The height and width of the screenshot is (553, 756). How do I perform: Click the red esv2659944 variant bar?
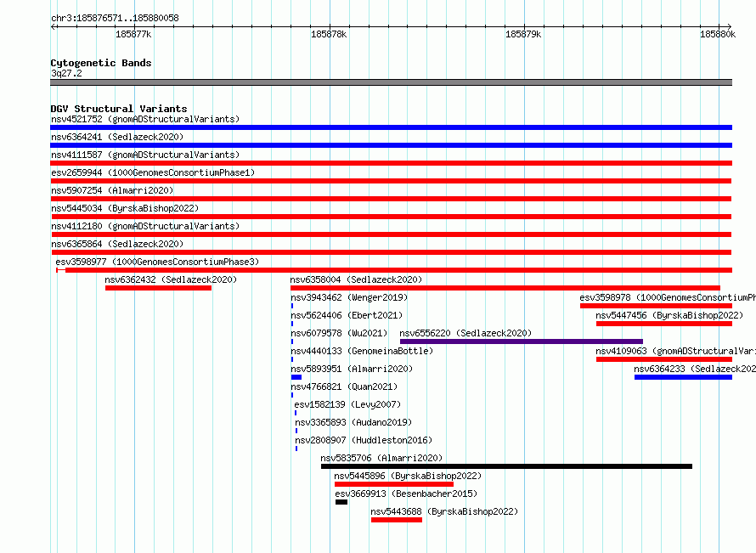pos(391,181)
